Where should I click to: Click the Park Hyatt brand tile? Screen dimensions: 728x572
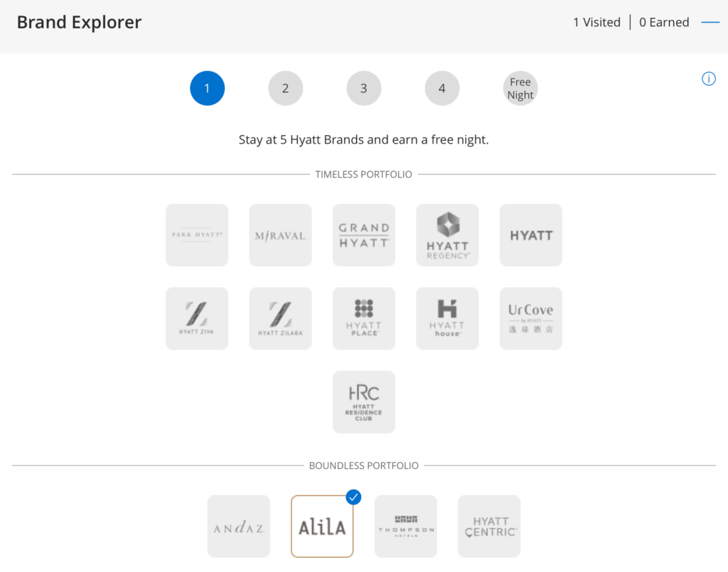click(197, 235)
